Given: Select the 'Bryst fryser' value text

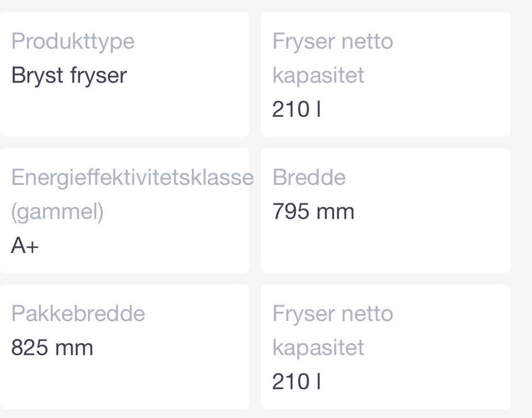Looking at the screenshot, I should (69, 75).
